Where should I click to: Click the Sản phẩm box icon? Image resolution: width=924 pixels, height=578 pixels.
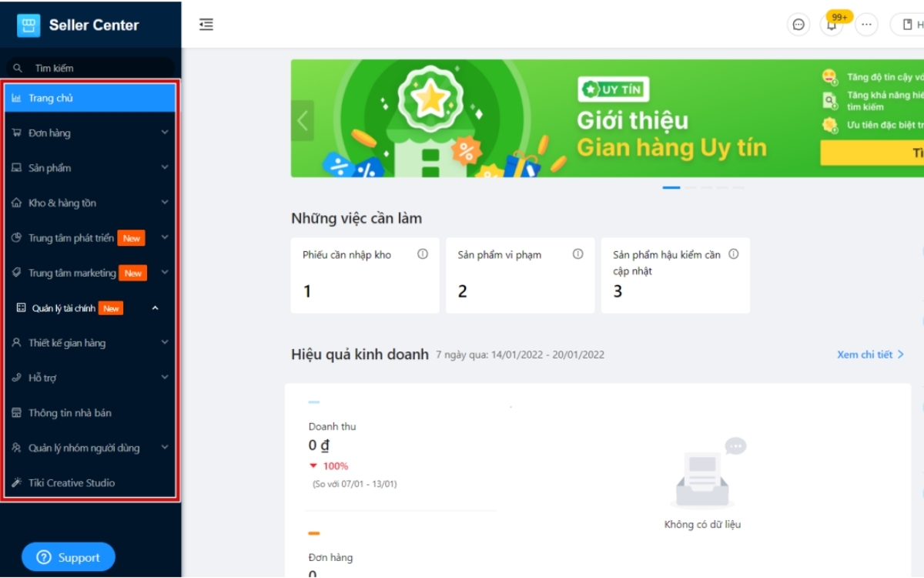pyautogui.click(x=16, y=168)
